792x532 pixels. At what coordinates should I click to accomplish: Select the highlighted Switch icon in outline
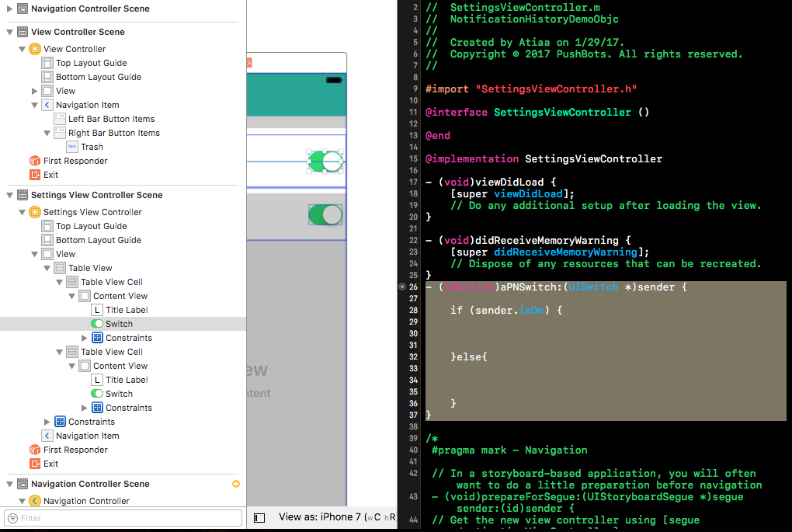97,324
